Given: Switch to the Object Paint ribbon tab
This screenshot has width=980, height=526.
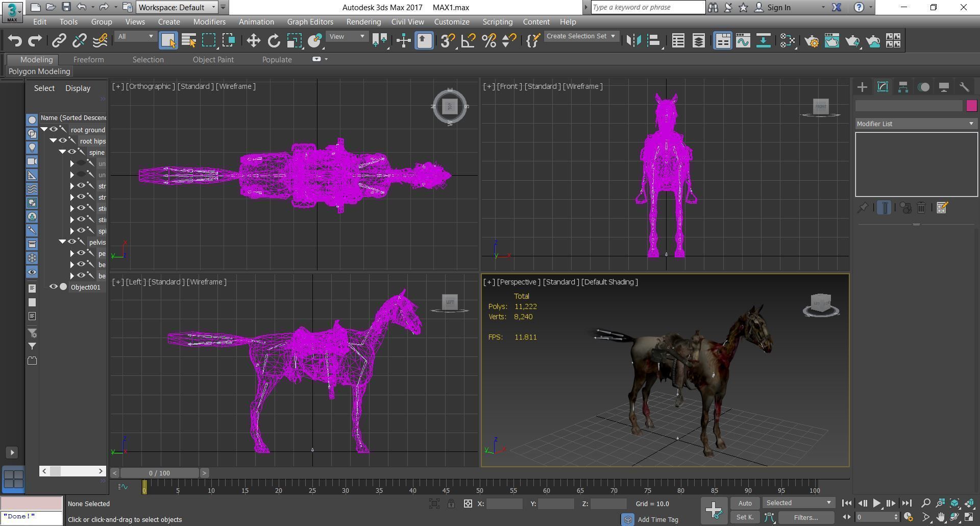Looking at the screenshot, I should (213, 60).
